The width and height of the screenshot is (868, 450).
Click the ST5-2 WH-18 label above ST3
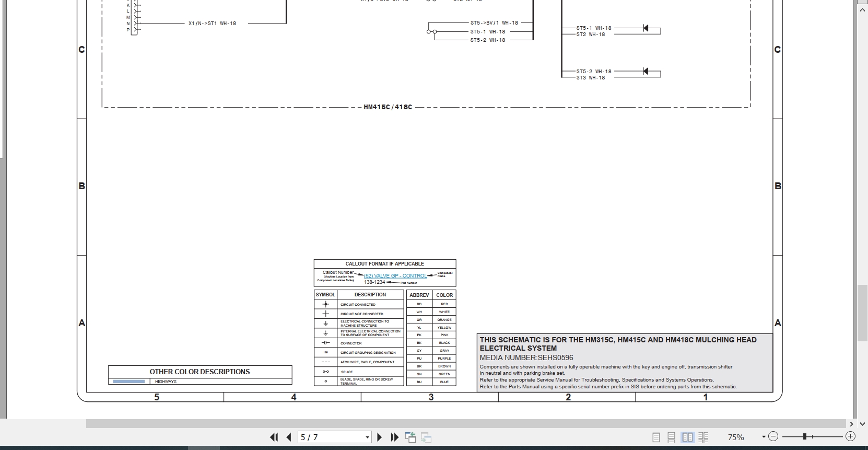pyautogui.click(x=594, y=72)
